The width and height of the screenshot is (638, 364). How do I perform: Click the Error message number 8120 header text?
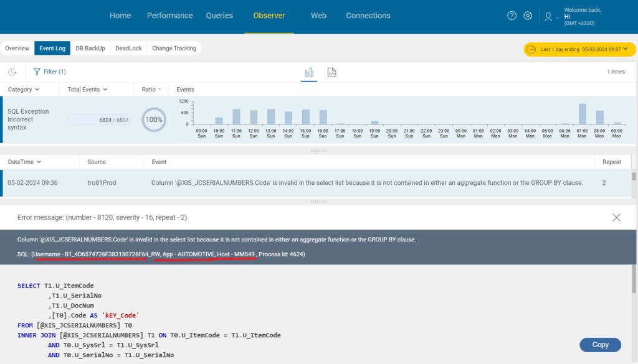click(102, 217)
